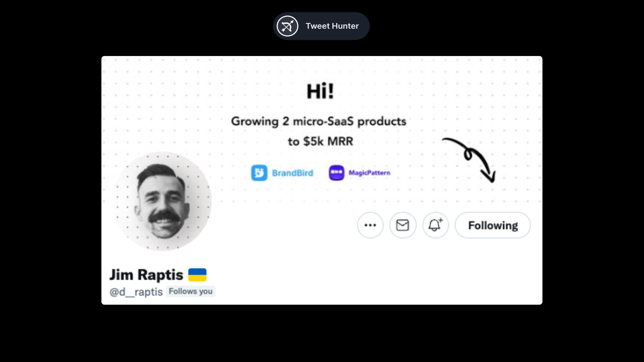Click the Growing 2 micro-SaaS products text
The image size is (644, 362).
coord(319,121)
